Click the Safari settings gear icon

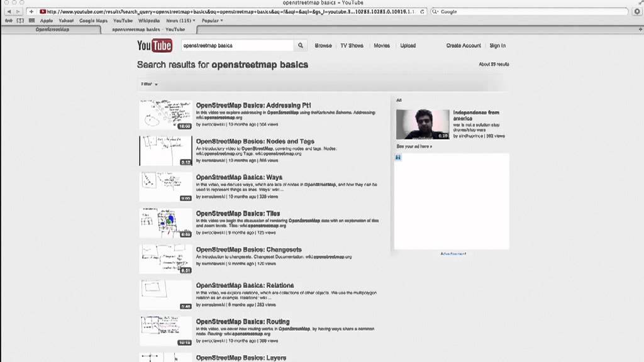coord(637,11)
